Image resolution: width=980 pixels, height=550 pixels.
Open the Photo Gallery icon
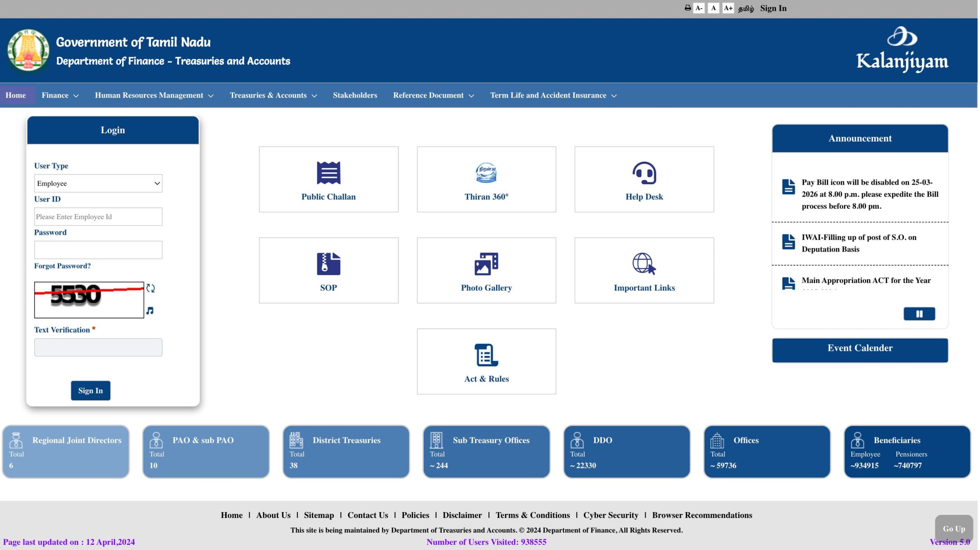(x=486, y=264)
